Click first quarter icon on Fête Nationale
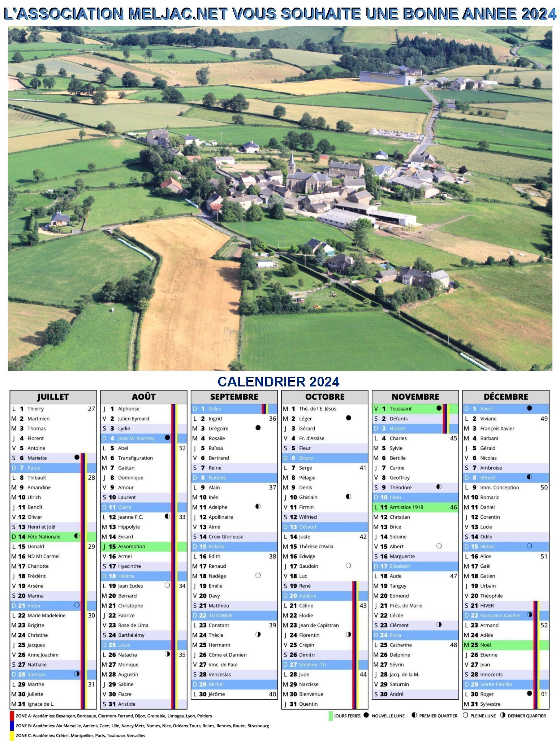560x744 pixels. (77, 536)
